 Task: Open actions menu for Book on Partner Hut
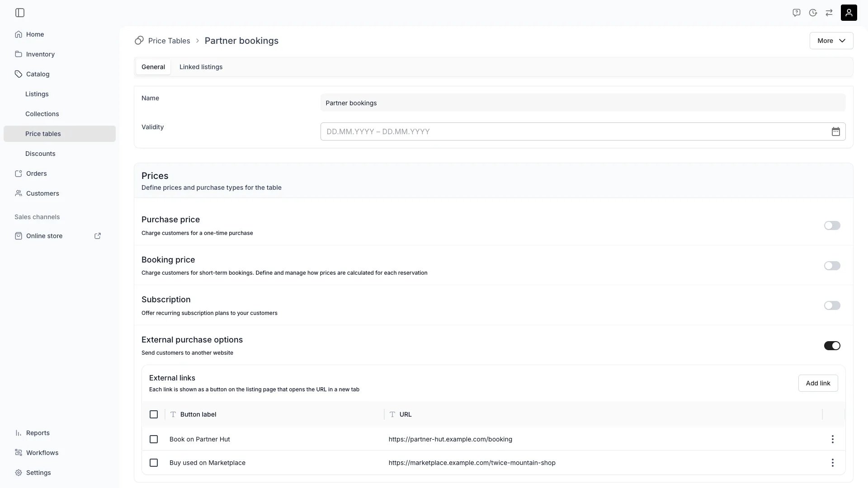tap(832, 439)
